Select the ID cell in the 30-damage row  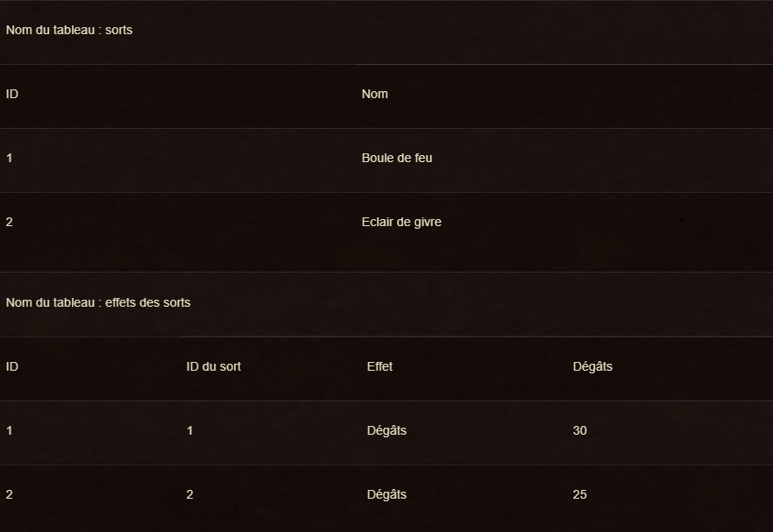pyautogui.click(x=10, y=430)
